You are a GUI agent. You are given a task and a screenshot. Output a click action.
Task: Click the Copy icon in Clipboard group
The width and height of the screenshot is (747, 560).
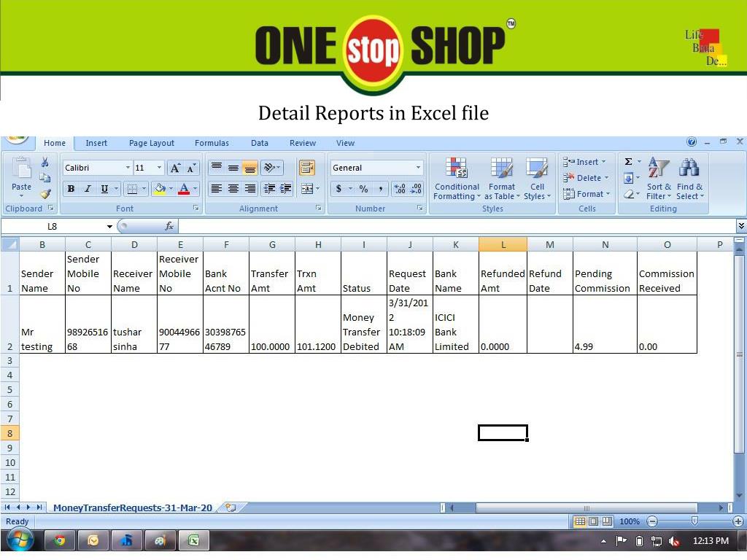44,178
